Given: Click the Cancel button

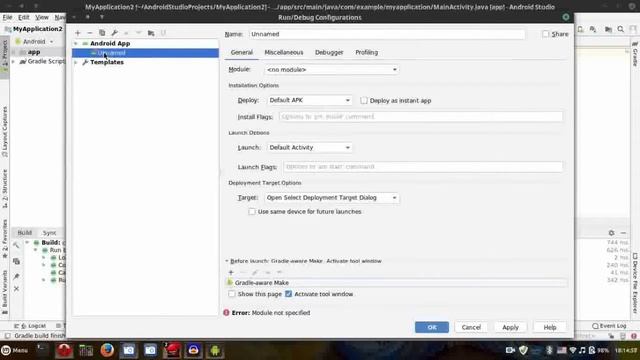Looking at the screenshot, I should pyautogui.click(x=471, y=327).
